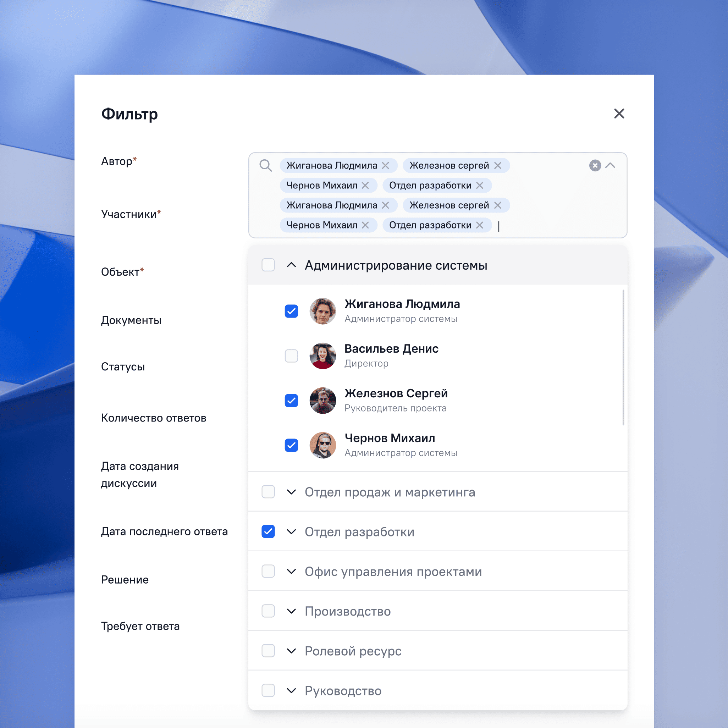Expand Отдел разработки group chevron
Screen dimensions: 728x728
click(x=291, y=531)
